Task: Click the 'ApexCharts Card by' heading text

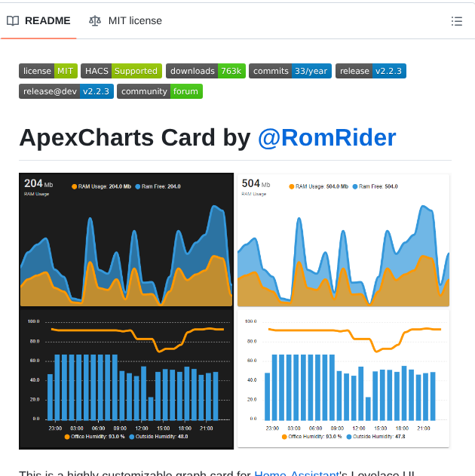Action: coord(135,138)
